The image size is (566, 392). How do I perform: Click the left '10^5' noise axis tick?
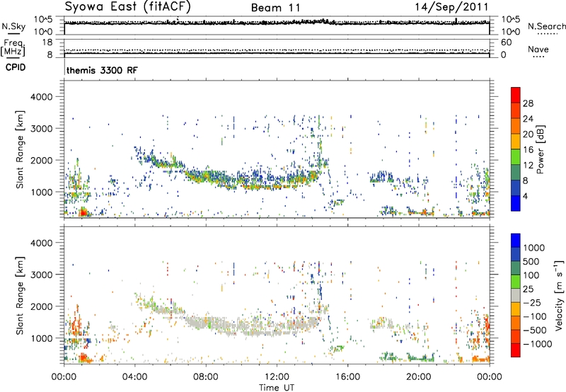click(x=43, y=20)
